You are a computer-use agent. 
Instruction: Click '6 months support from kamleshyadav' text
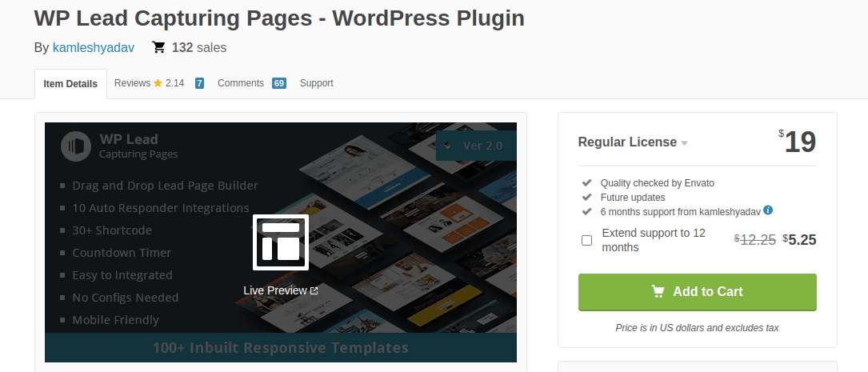click(680, 211)
